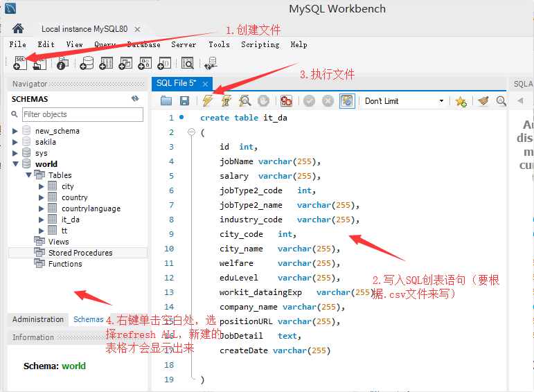Screen dimensions: 534x392
Task: Create a new schema icon
Action: tap(87, 63)
